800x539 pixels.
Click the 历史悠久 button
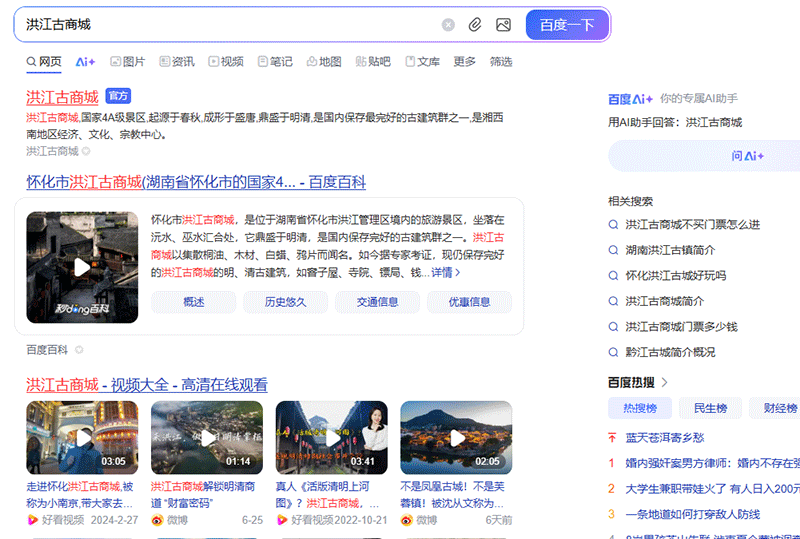click(285, 302)
